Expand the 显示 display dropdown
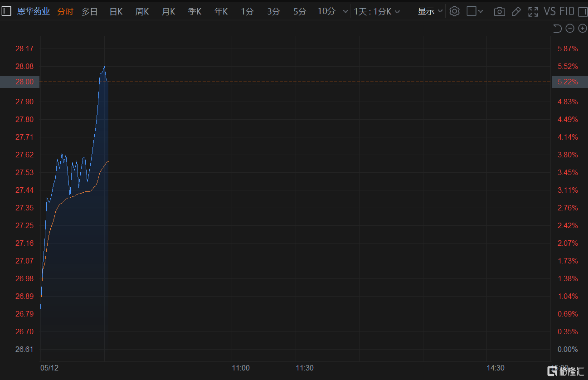This screenshot has height=380, width=588. tap(430, 11)
